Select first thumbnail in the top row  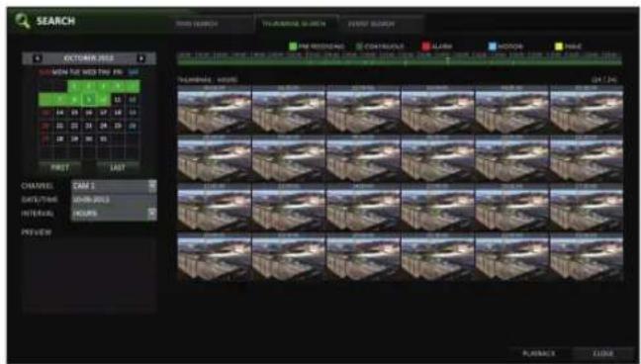pyautogui.click(x=215, y=110)
